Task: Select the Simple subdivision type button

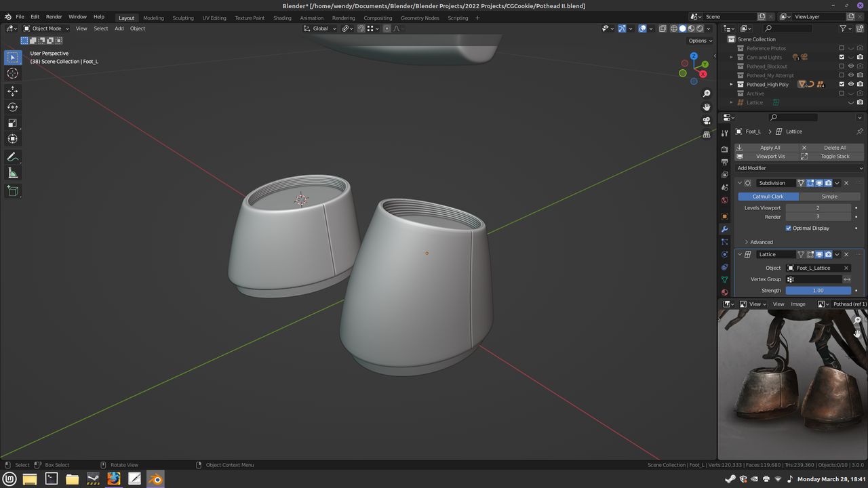Action: click(x=829, y=197)
